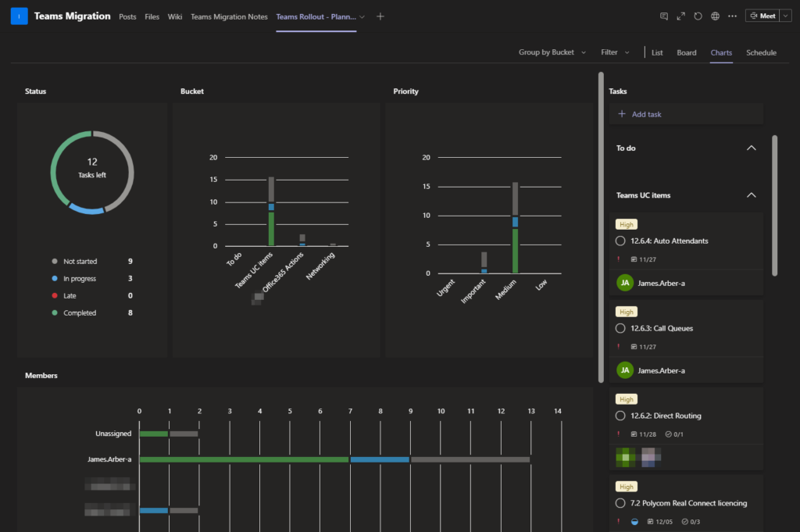Screen dimensions: 800x532
Task: Switch to the Posts tab
Action: [x=127, y=16]
